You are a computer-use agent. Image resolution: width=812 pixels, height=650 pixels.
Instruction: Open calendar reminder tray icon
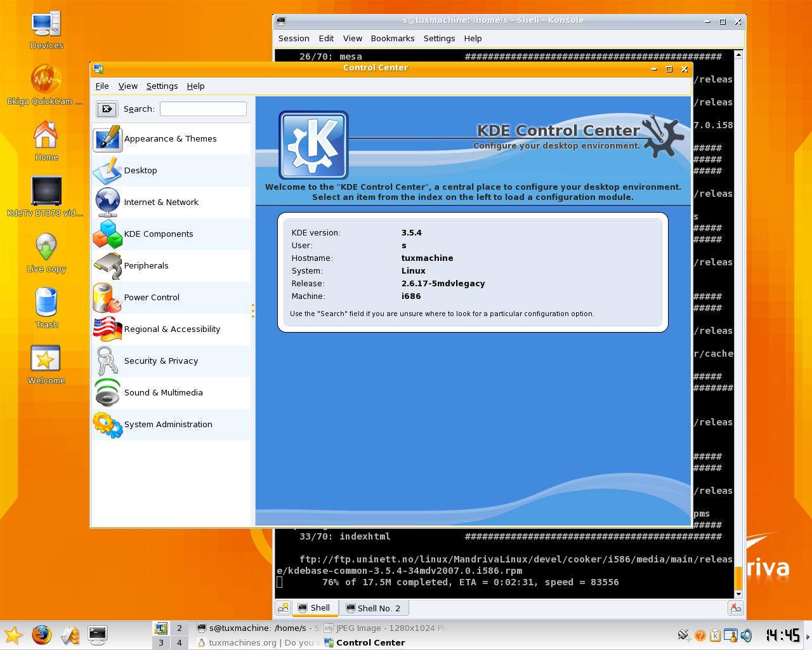pos(731,635)
